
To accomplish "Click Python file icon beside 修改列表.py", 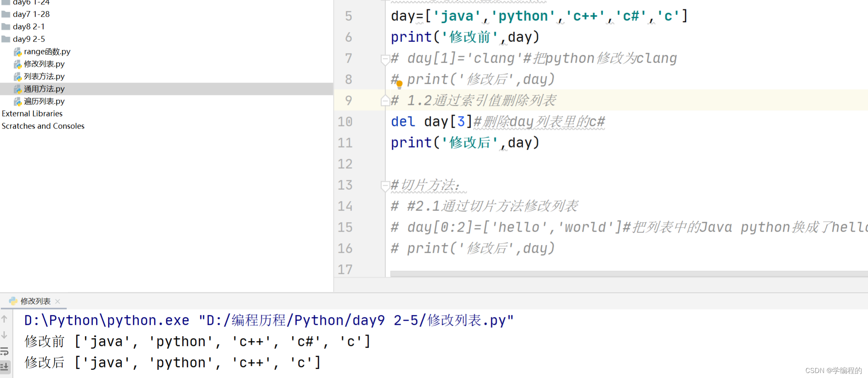I will (18, 64).
